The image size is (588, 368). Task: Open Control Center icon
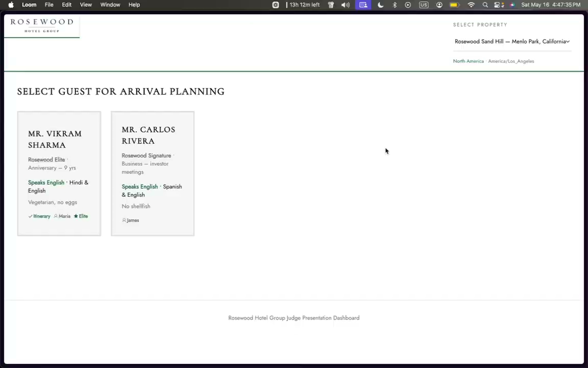pos(499,5)
